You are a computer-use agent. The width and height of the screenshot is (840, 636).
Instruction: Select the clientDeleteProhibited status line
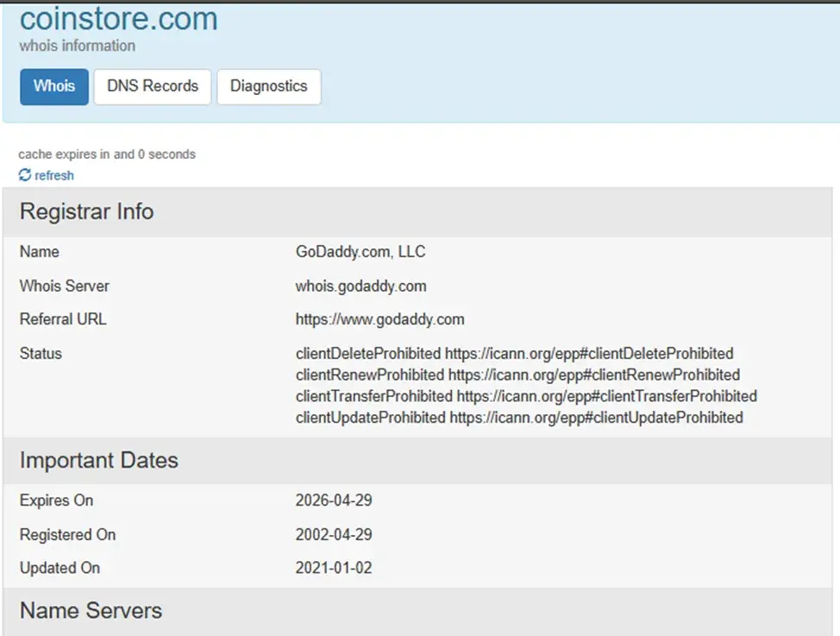[514, 354]
